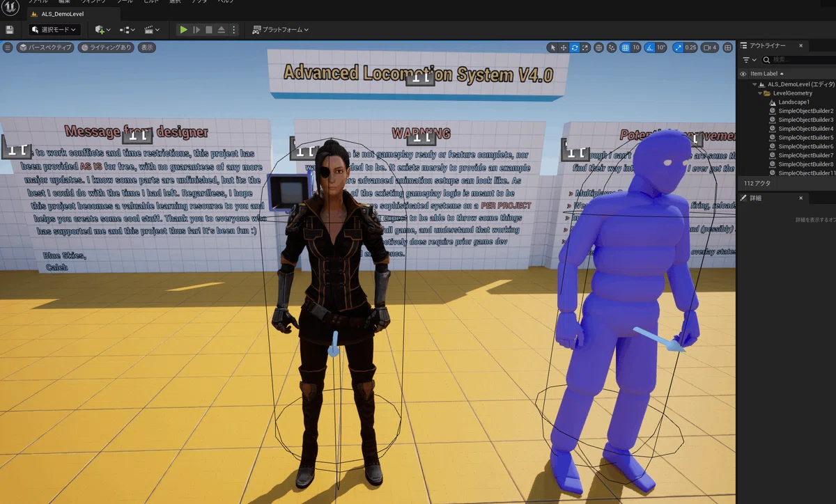Viewport: 836px width, 504px height.
Task: Choose the rotate transform tool
Action: pyautogui.click(x=575, y=47)
